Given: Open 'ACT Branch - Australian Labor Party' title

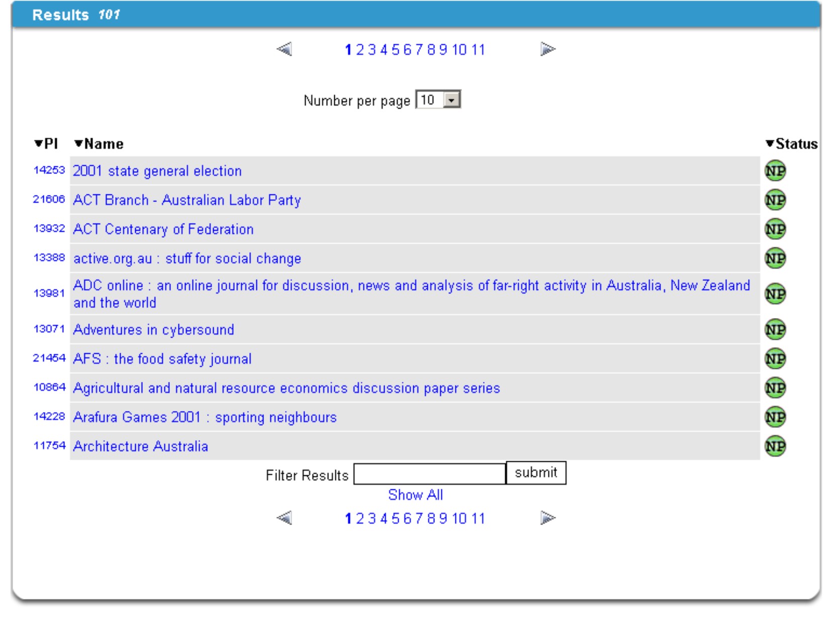Looking at the screenshot, I should [x=187, y=200].
